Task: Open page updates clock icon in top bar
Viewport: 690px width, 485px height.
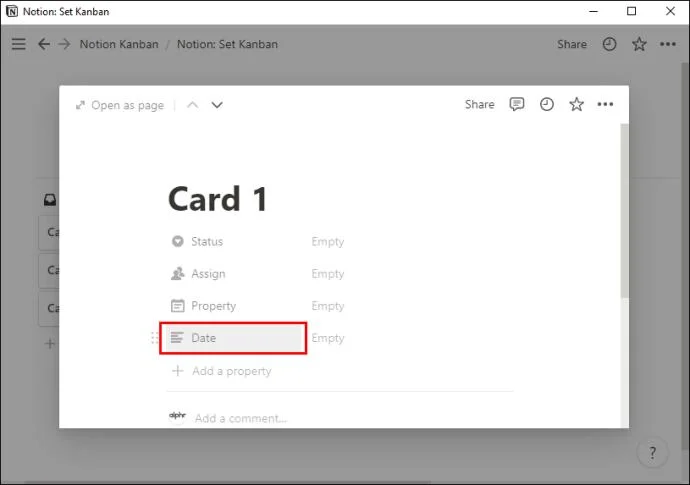Action: click(609, 44)
